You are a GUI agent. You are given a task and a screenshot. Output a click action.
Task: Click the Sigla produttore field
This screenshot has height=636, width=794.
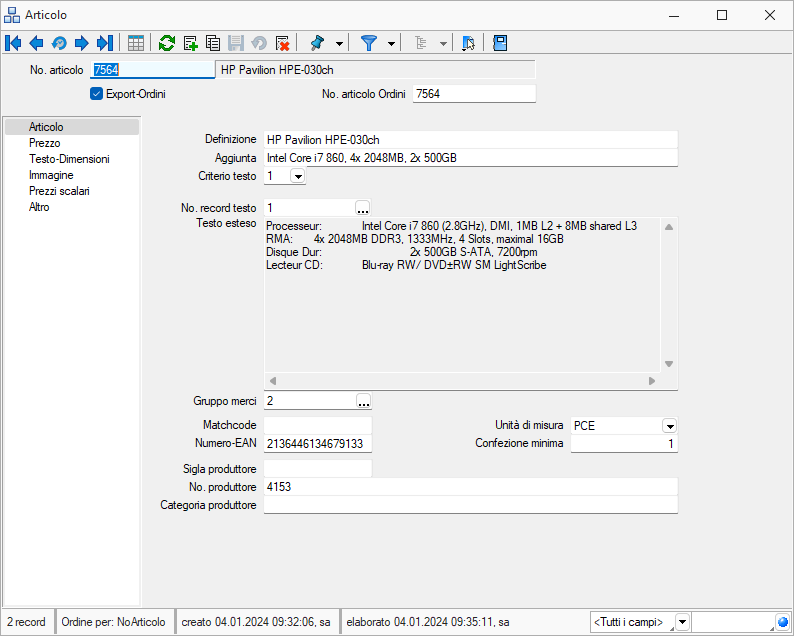(x=317, y=468)
